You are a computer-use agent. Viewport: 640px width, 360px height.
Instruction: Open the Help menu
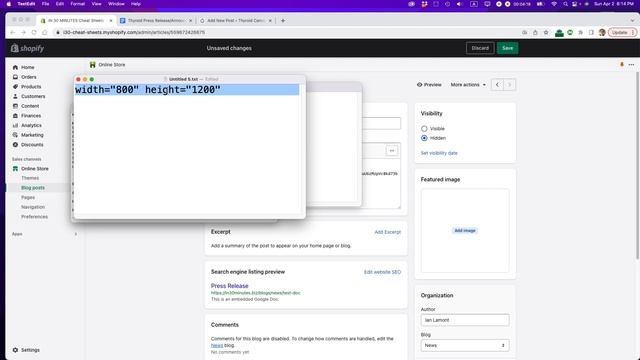pyautogui.click(x=136, y=4)
